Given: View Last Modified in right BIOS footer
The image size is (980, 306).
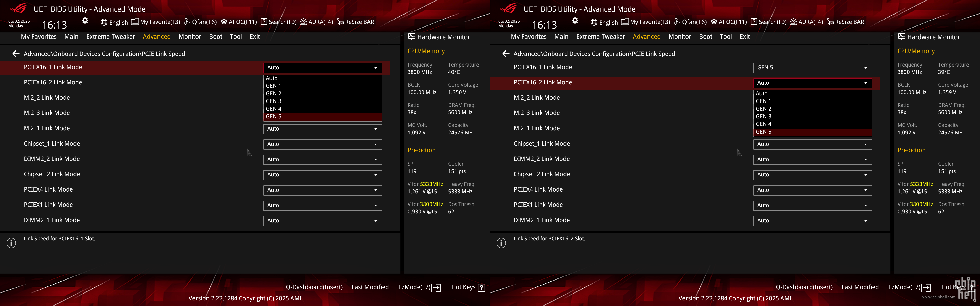Looking at the screenshot, I should [860, 287].
